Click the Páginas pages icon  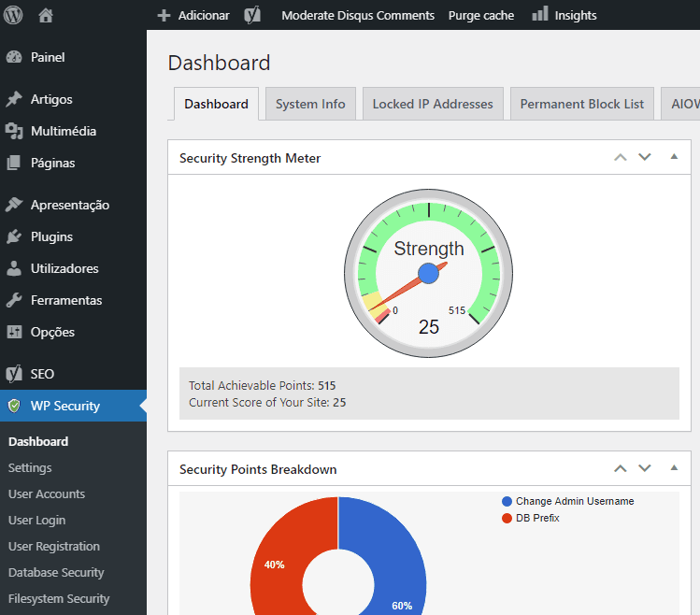14,163
